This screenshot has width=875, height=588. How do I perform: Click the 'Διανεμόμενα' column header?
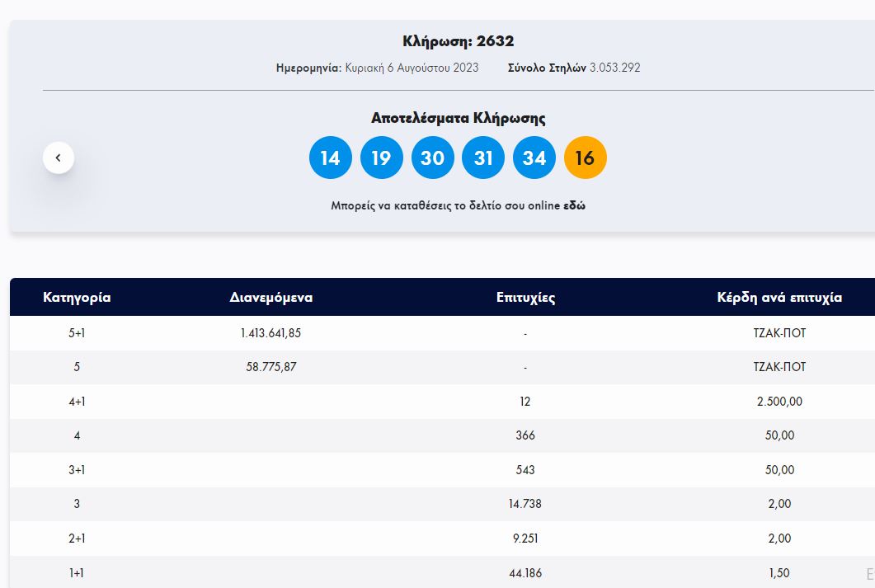(x=271, y=298)
